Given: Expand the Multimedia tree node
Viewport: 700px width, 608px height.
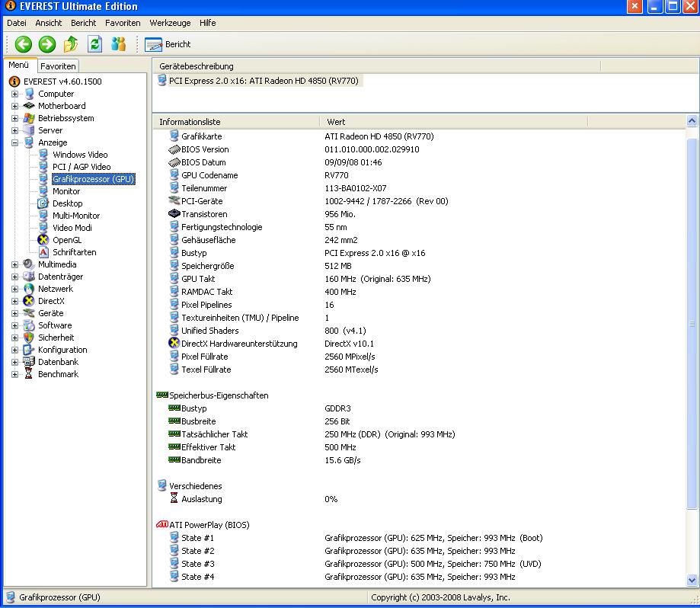Looking at the screenshot, I should pos(14,264).
